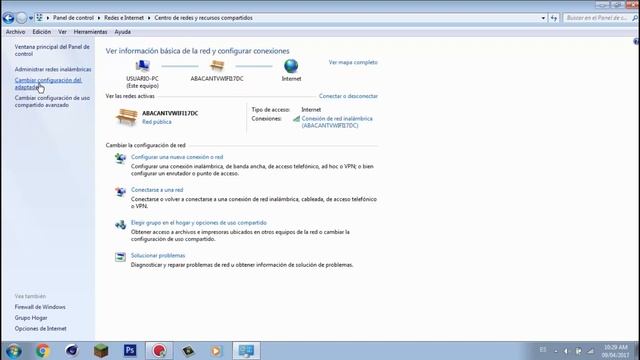The width and height of the screenshot is (640, 360).
Task: Open the address bar history dropdown
Action: (x=543, y=18)
